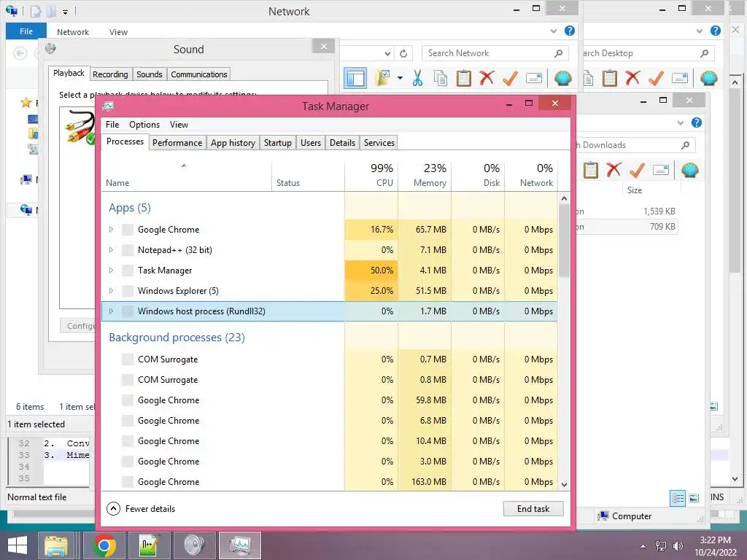Sort processes by the CPU column header
Image resolution: width=747 pixels, height=560 pixels.
371,175
